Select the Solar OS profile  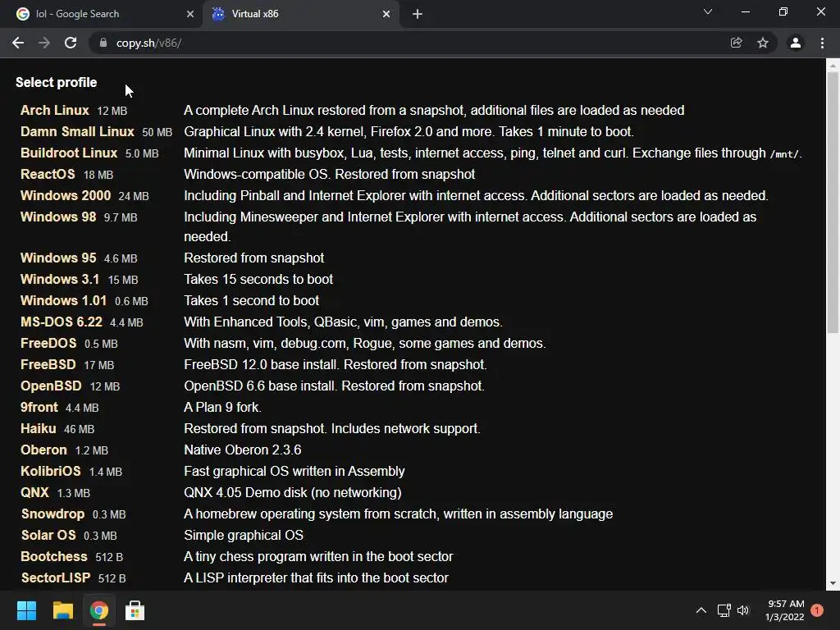pos(48,535)
